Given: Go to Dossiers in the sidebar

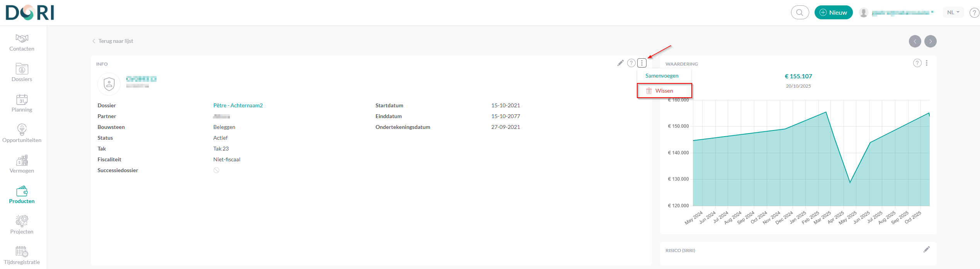Looking at the screenshot, I should (x=22, y=73).
